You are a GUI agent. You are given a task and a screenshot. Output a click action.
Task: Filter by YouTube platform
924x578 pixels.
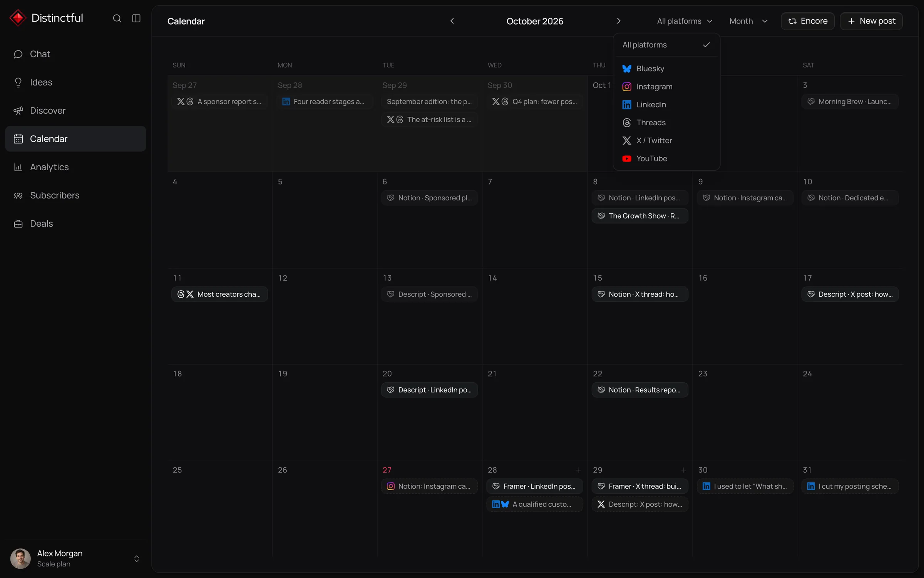coord(666,159)
